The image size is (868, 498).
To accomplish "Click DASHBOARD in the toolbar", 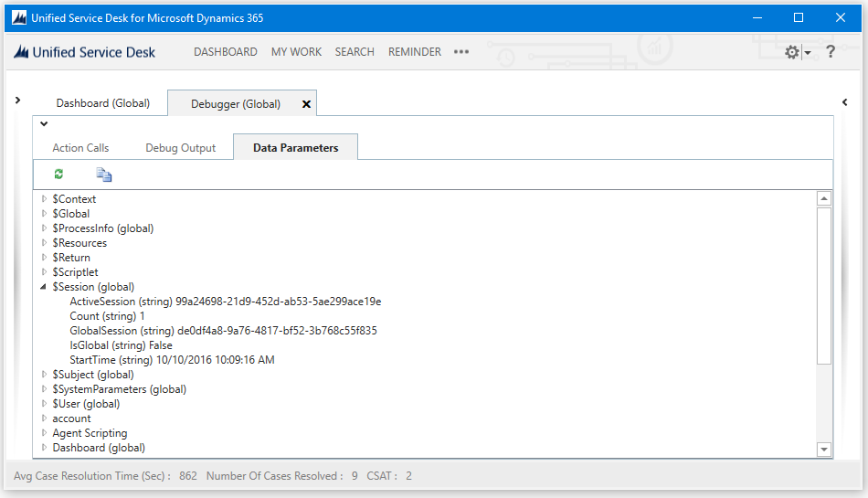I will click(226, 51).
